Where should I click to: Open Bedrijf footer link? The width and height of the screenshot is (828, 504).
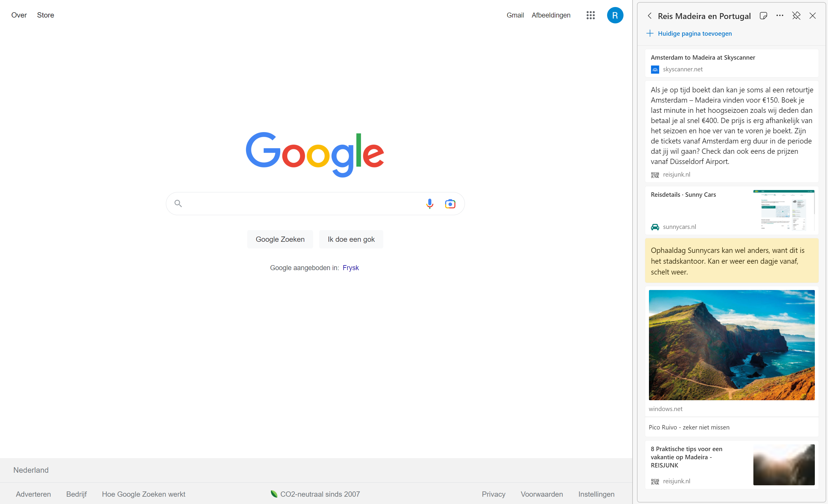click(76, 494)
